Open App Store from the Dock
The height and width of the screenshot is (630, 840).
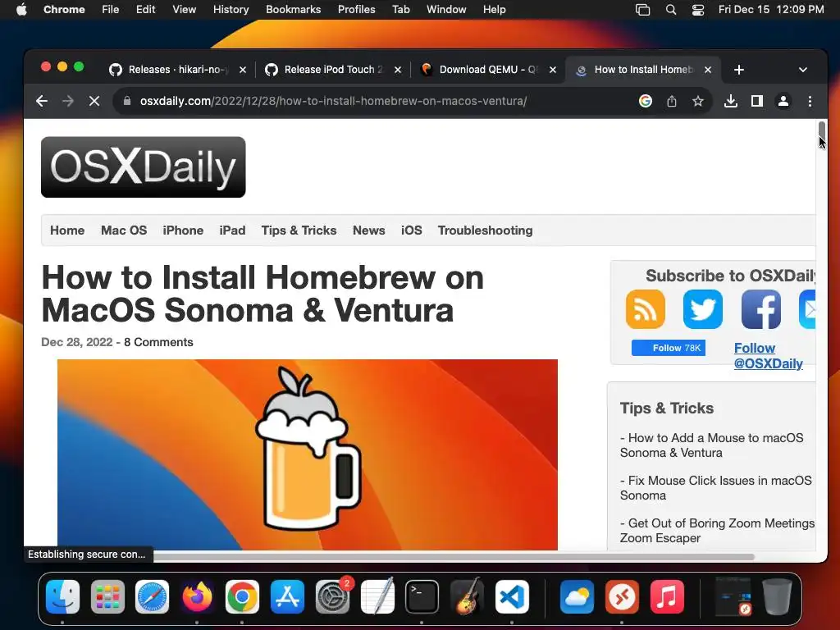coord(287,596)
